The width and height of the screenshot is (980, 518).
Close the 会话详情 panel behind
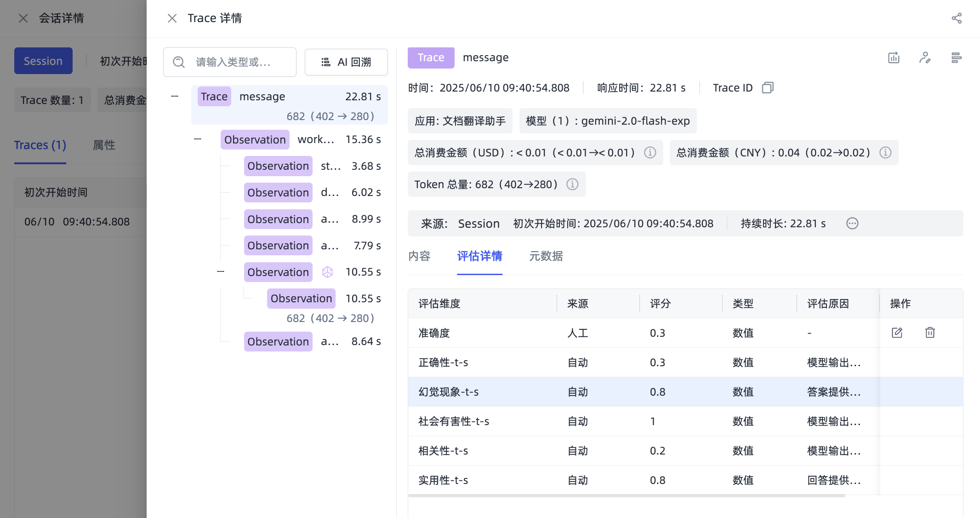tap(23, 18)
